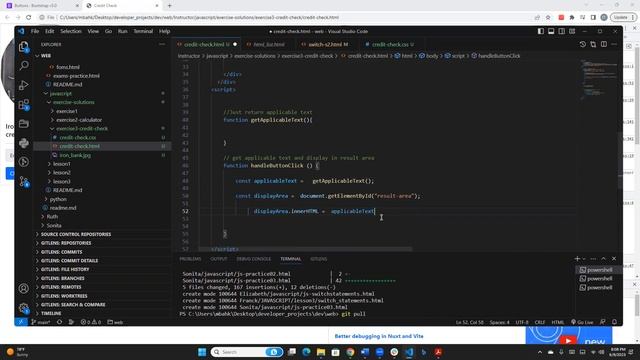Open the Run and Debug view

coord(24,85)
